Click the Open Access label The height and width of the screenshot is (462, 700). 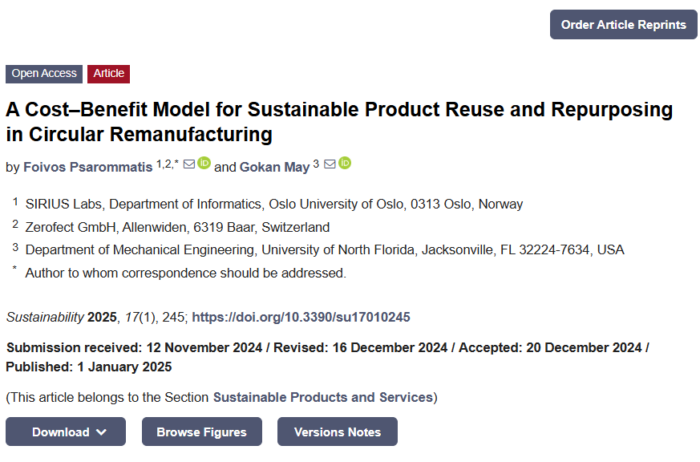44,74
